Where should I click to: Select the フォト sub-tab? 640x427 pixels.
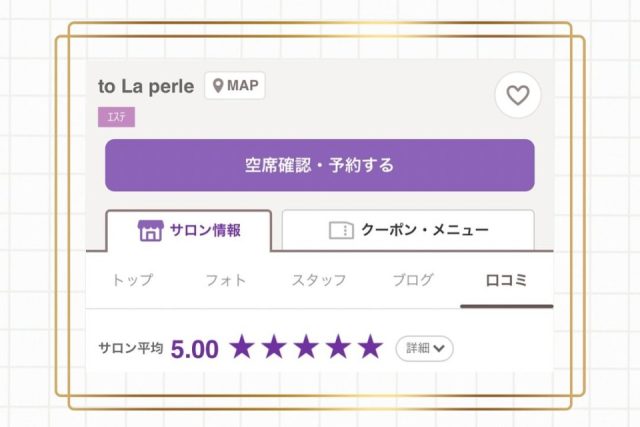click(226, 280)
